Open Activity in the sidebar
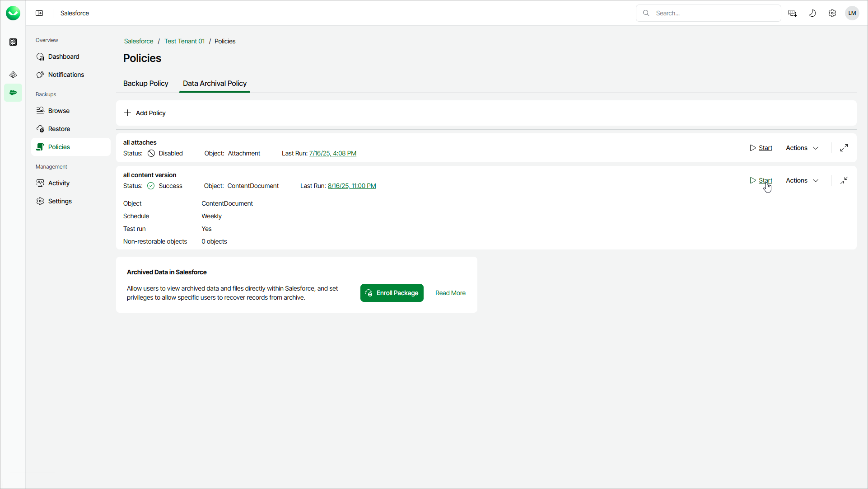 [x=59, y=183]
